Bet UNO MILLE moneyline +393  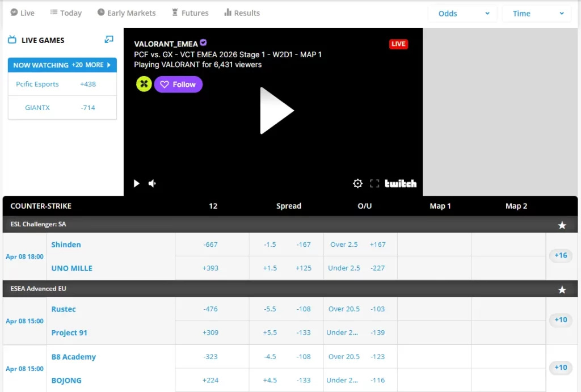(x=212, y=268)
